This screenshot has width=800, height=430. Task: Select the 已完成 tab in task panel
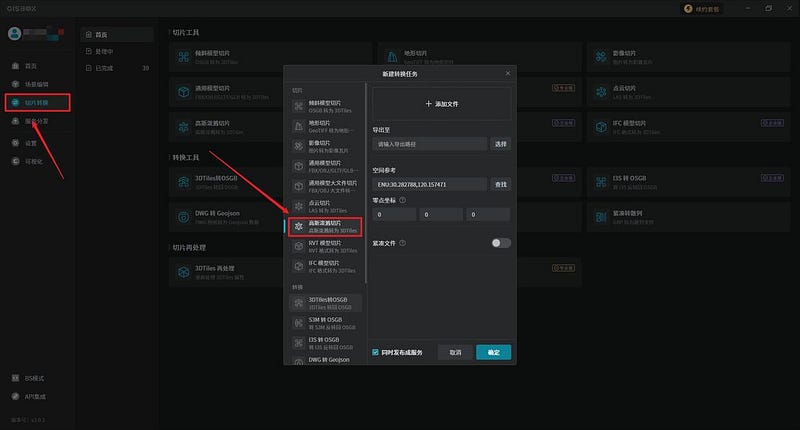[117, 68]
